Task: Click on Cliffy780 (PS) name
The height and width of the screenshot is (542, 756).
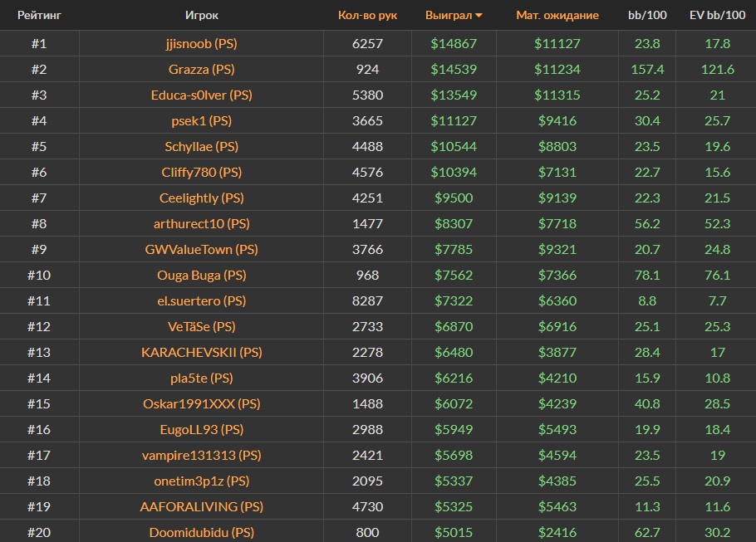Action: pos(202,173)
